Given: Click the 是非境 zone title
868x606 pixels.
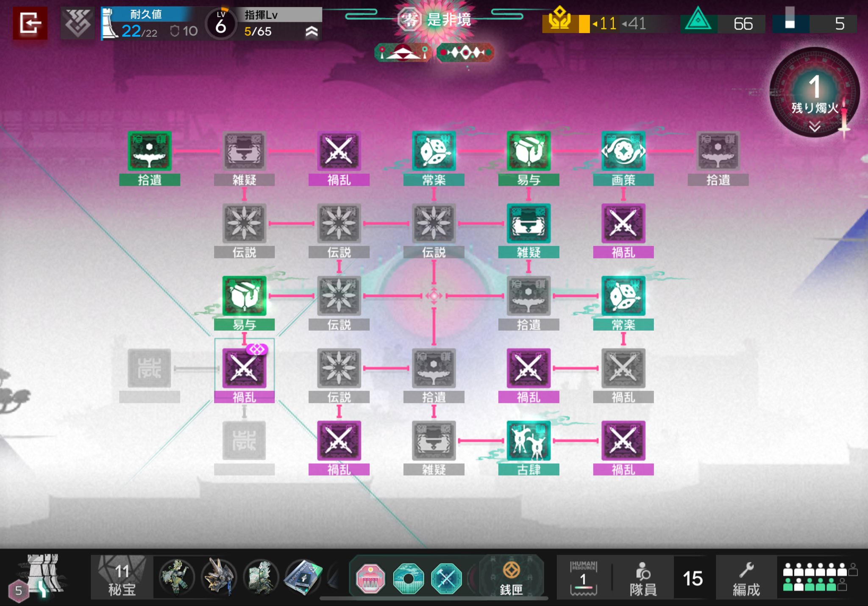Looking at the screenshot, I should pos(448,19).
